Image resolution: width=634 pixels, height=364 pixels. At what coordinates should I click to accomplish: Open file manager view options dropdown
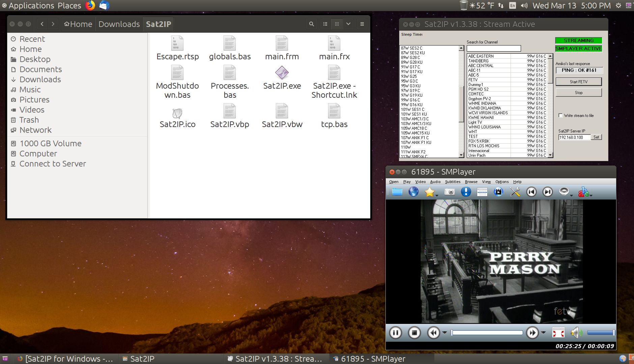tap(348, 24)
